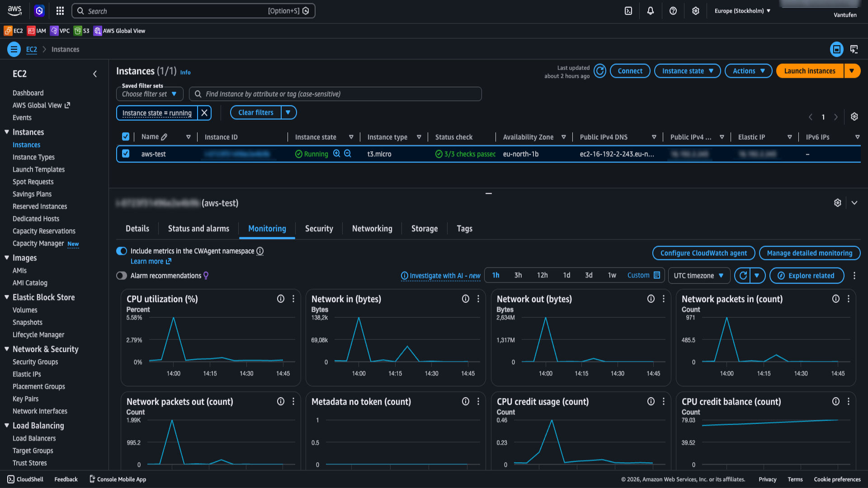Click Manage detailed monitoring
868x488 pixels.
(x=809, y=253)
